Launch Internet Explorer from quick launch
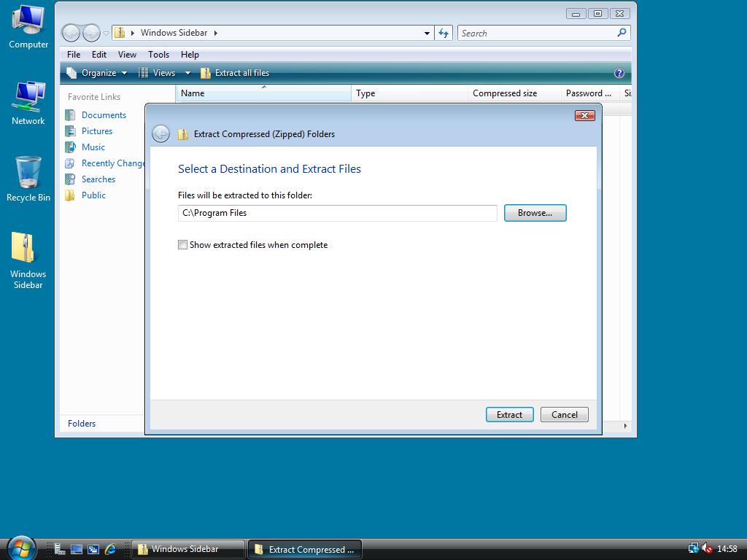The height and width of the screenshot is (560, 747). (x=111, y=549)
